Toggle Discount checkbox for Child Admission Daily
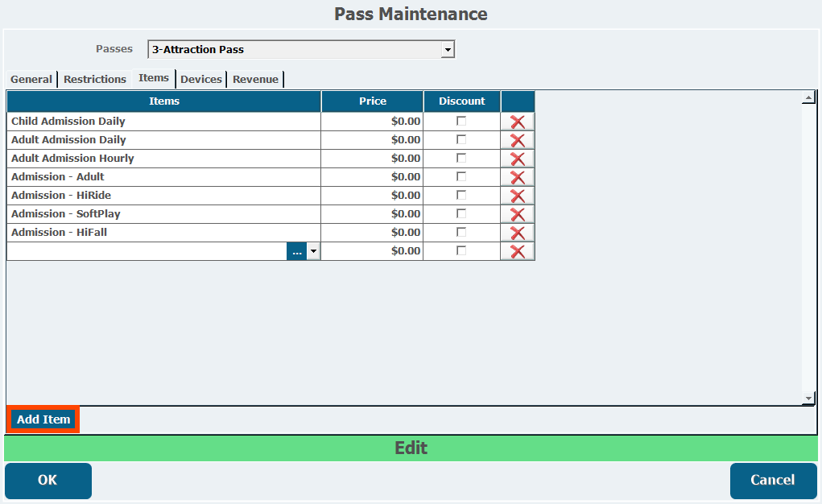Viewport: 822px width, 504px height. [461, 121]
